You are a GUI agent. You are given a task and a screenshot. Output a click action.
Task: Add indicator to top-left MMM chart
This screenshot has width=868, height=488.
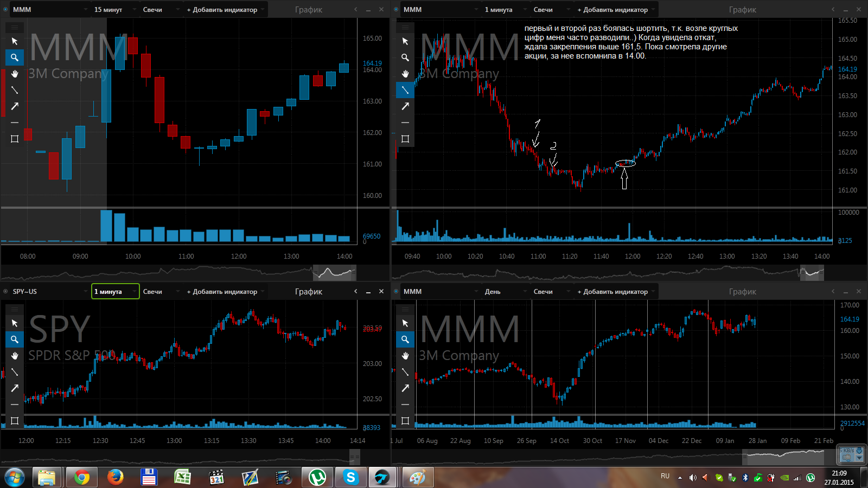(x=225, y=10)
